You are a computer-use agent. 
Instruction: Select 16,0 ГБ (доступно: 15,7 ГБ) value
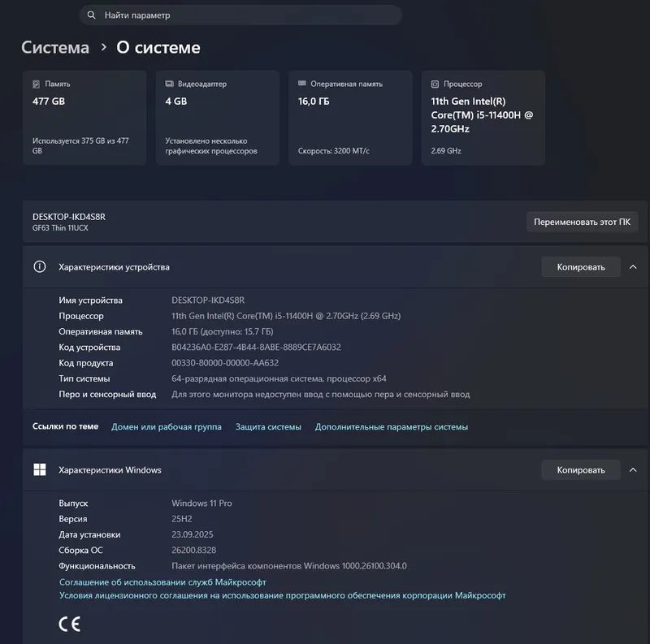(222, 331)
